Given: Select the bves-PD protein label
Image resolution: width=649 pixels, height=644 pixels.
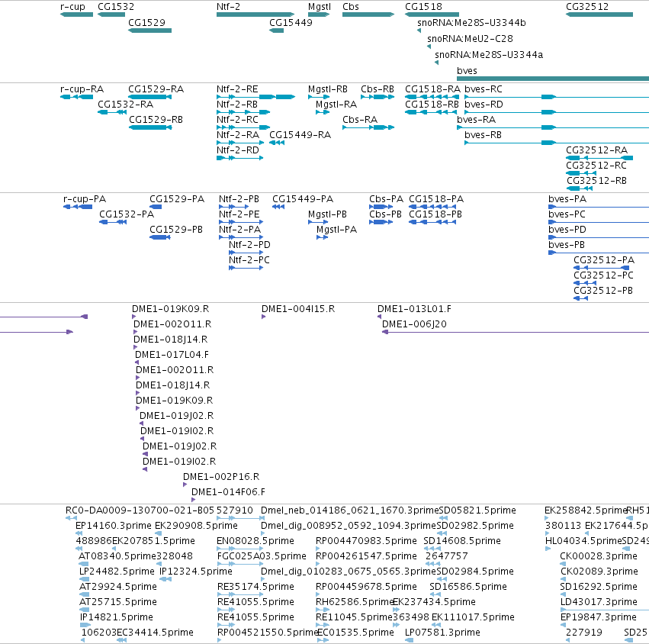Looking at the screenshot, I should pyautogui.click(x=567, y=230).
